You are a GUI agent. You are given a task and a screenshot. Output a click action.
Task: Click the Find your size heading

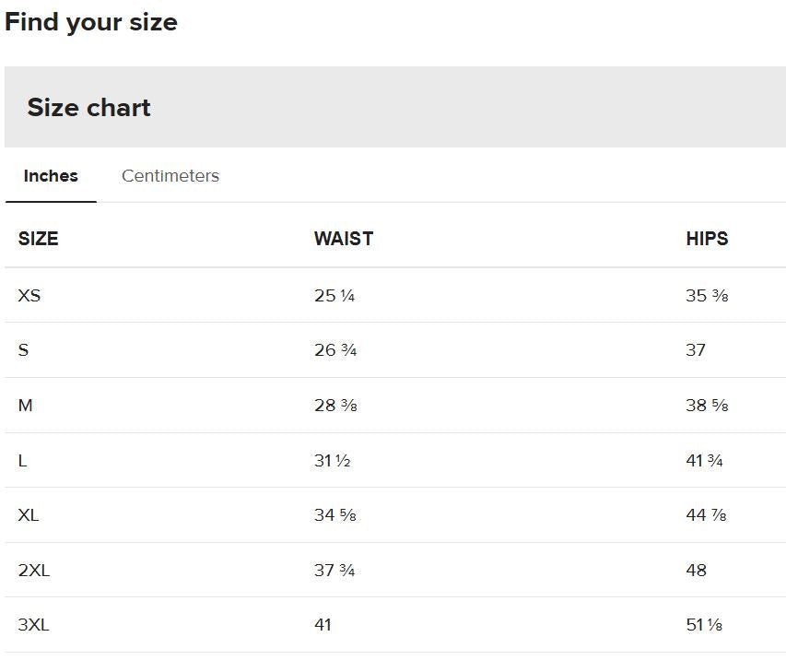point(90,22)
